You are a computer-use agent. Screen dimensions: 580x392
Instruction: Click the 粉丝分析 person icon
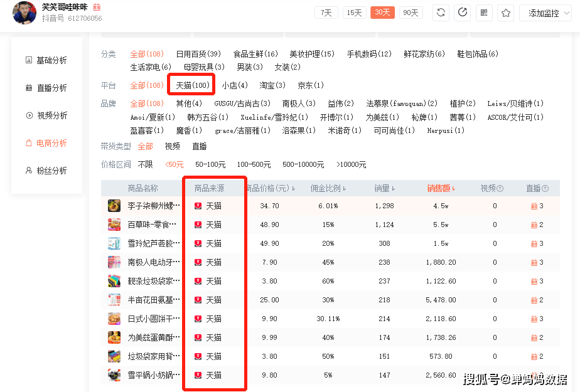29,171
